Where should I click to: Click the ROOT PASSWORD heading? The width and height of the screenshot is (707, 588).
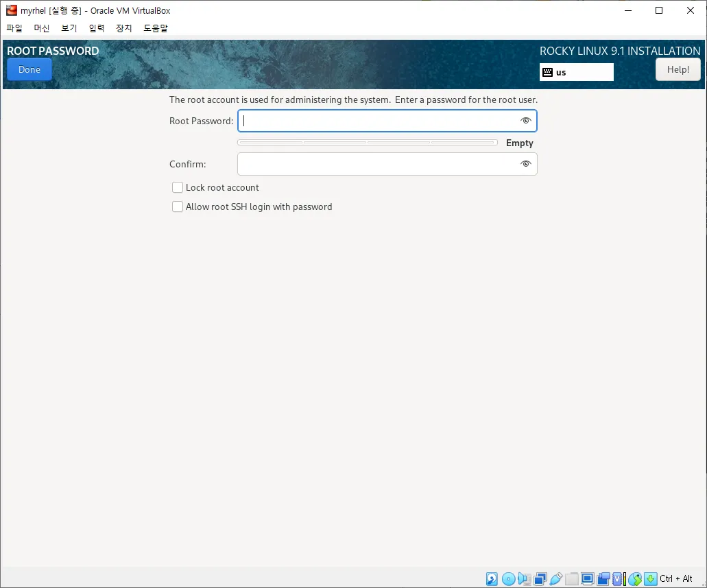[53, 51]
